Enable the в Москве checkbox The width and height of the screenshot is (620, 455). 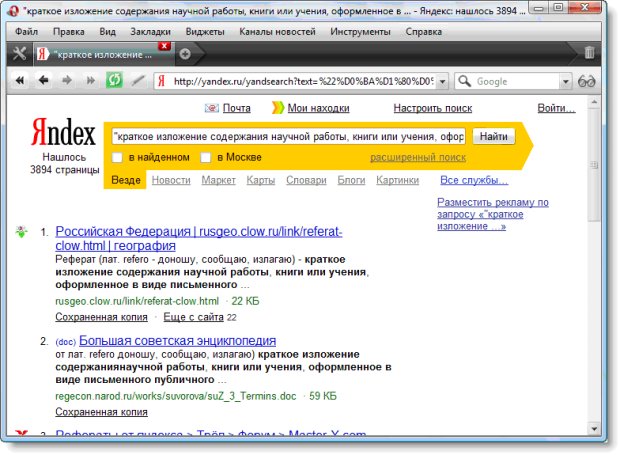coord(206,157)
